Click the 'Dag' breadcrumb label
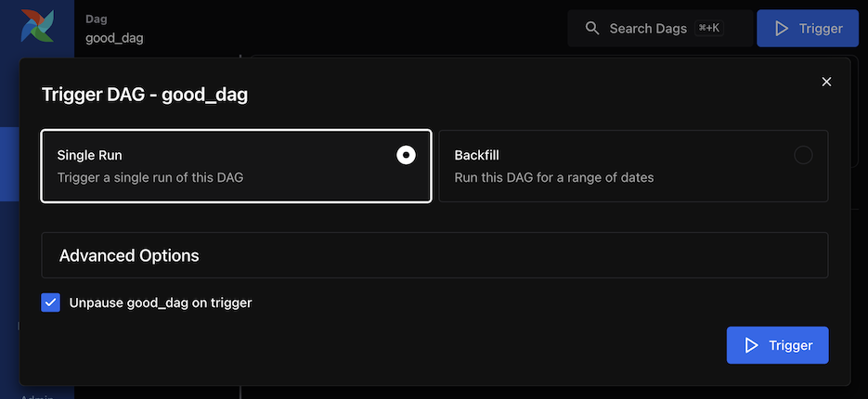Viewport: 868px width, 399px height. (x=96, y=19)
